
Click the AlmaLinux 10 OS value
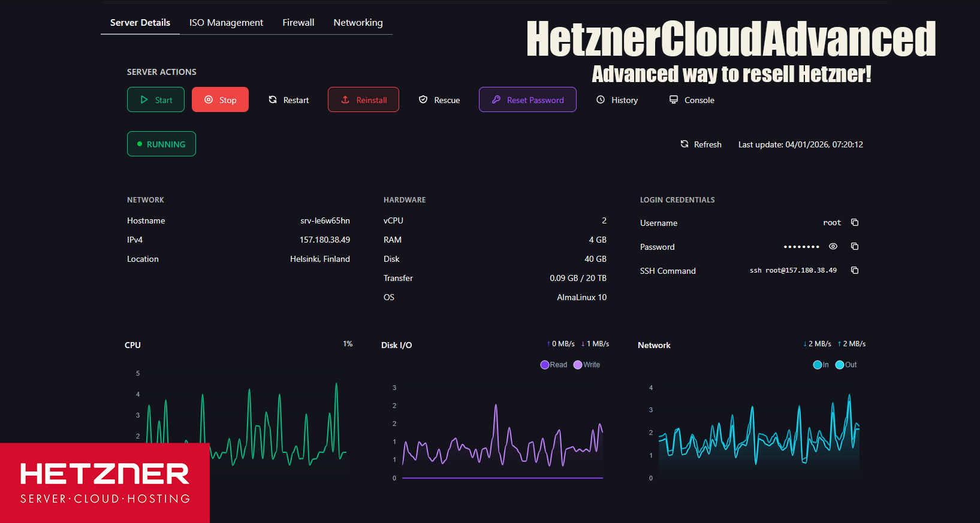pos(581,297)
